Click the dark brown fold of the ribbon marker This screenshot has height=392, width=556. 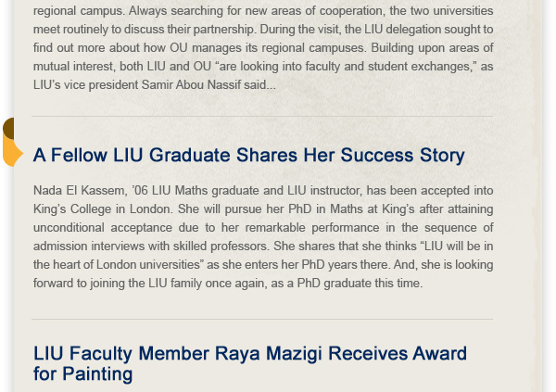pos(8,129)
